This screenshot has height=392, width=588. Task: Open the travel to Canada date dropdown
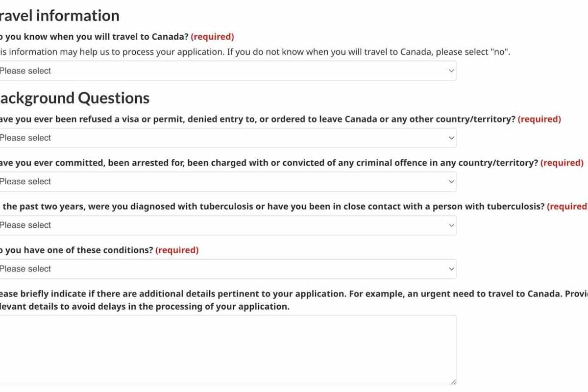coord(225,71)
